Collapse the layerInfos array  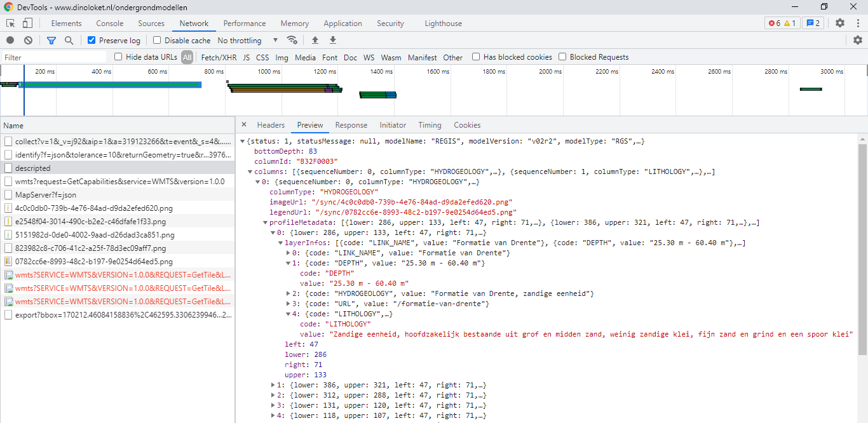[281, 243]
